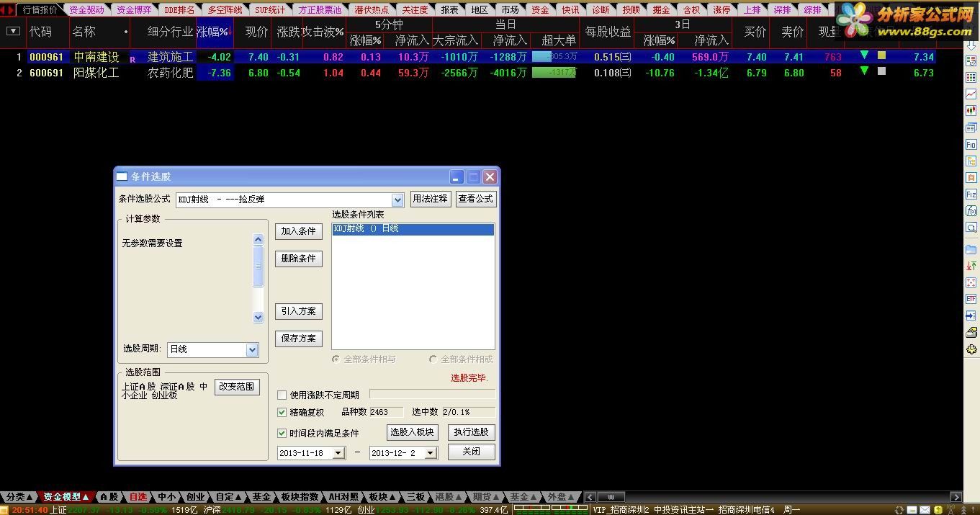Select KDJ射线 () 日线 in condition list
The width and height of the screenshot is (980, 515).
click(413, 229)
